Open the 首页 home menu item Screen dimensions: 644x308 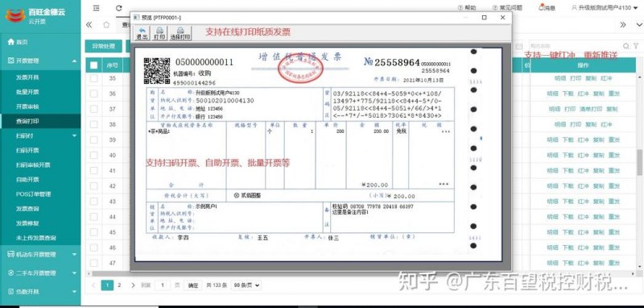(x=18, y=42)
